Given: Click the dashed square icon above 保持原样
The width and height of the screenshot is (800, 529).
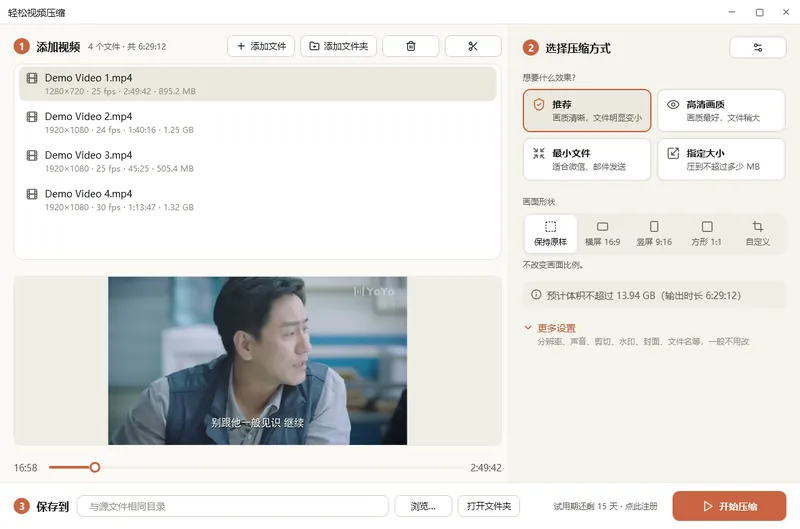Looking at the screenshot, I should click(x=551, y=226).
